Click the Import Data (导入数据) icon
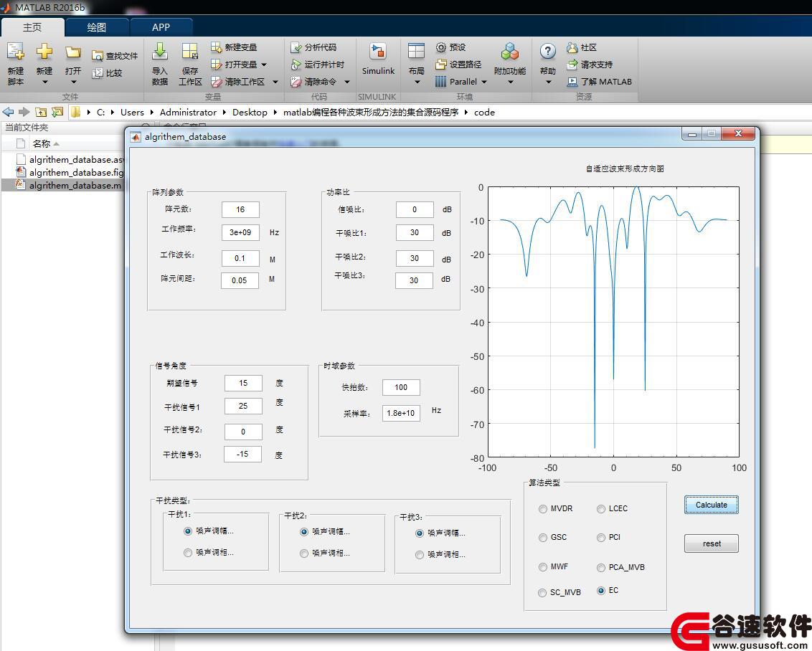The image size is (812, 651). pyautogui.click(x=159, y=51)
